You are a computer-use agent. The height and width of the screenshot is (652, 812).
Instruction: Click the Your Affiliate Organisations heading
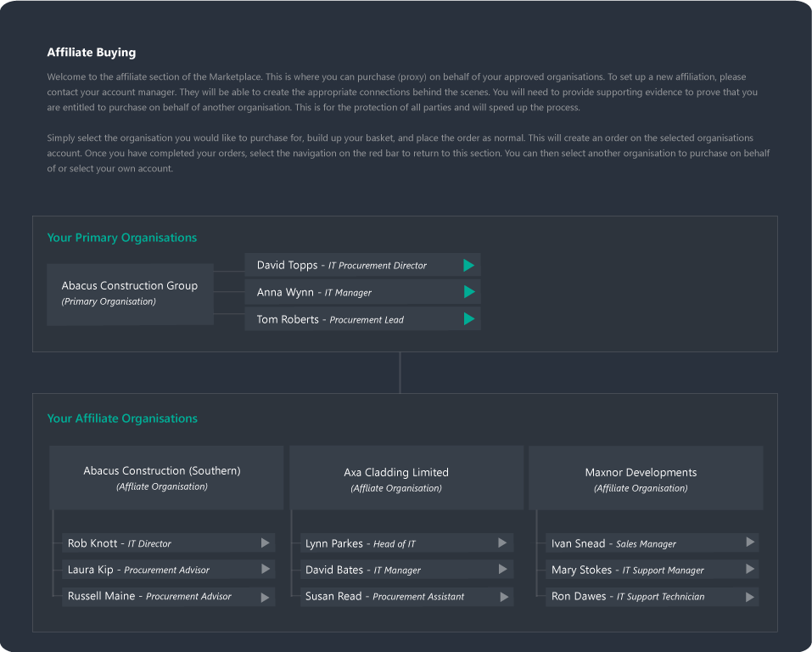pyautogui.click(x=122, y=419)
